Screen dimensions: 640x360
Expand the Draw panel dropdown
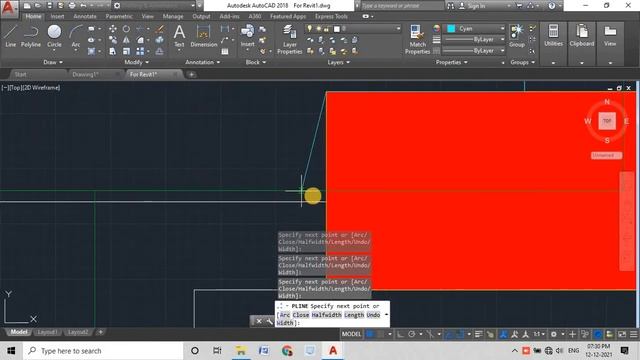53,62
